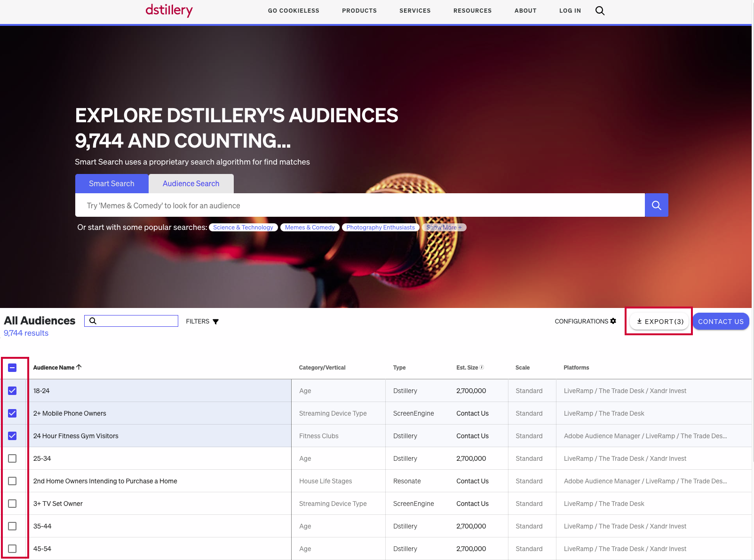This screenshot has width=754, height=560.
Task: Expand the Filters dropdown
Action: click(x=202, y=321)
